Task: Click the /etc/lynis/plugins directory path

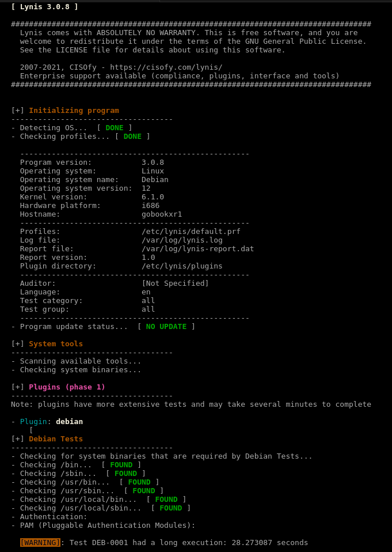Action: [x=182, y=266]
